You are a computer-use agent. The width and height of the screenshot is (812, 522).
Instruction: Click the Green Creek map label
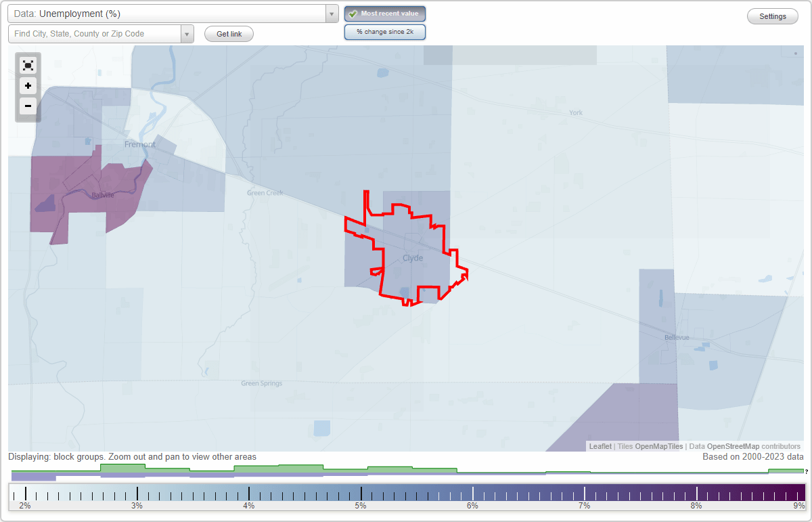coord(265,193)
